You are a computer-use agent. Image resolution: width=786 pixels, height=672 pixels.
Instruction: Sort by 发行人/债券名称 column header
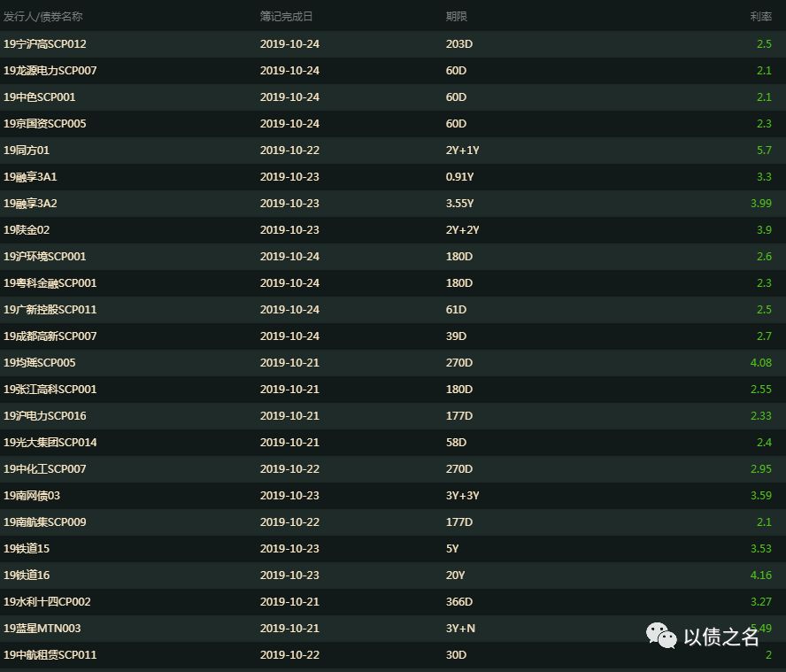pos(43,17)
